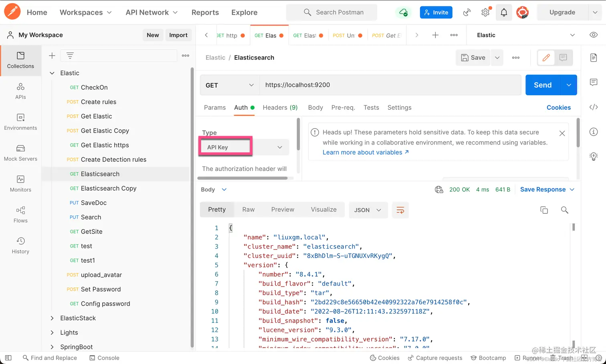Open the GET method dropdown
The height and width of the screenshot is (364, 606).
(x=230, y=85)
